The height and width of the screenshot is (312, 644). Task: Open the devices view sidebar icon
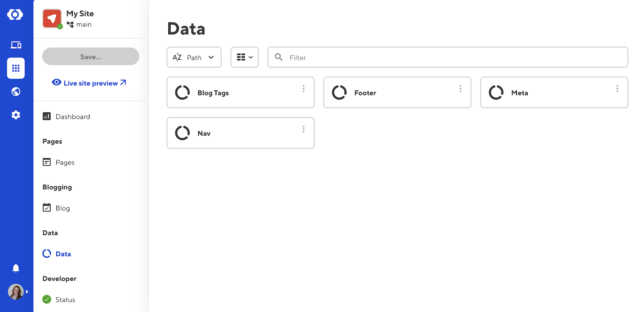[x=16, y=45]
